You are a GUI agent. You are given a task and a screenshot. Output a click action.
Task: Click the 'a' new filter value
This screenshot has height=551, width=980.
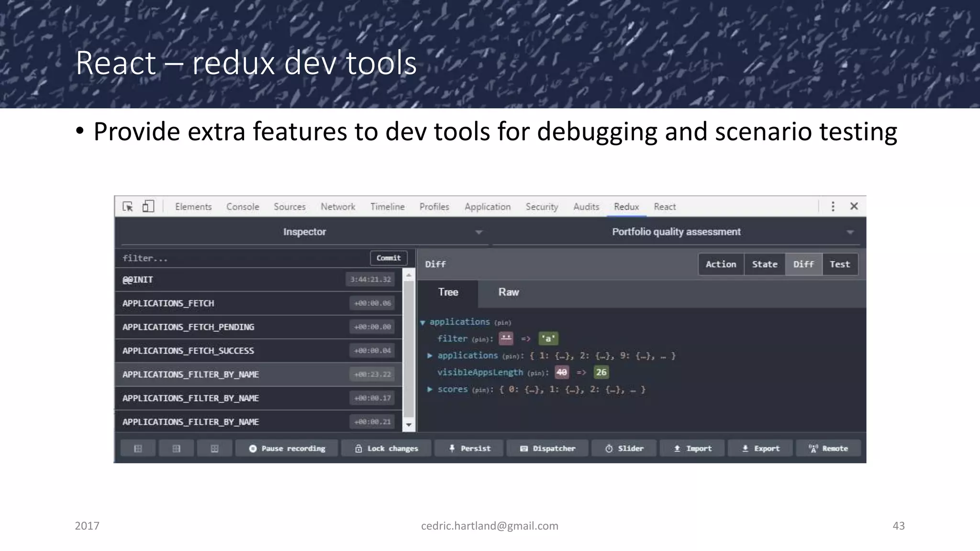point(548,339)
